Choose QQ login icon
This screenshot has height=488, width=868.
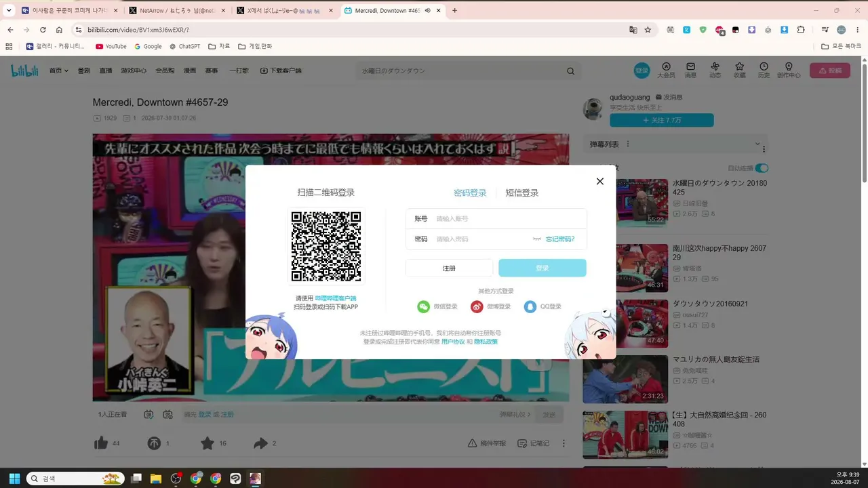530,307
